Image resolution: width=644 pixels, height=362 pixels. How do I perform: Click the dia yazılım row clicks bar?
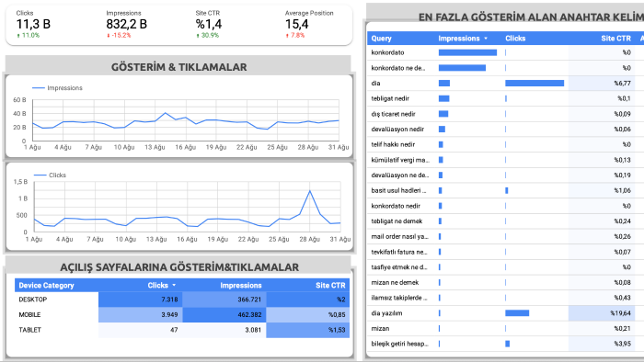click(517, 313)
